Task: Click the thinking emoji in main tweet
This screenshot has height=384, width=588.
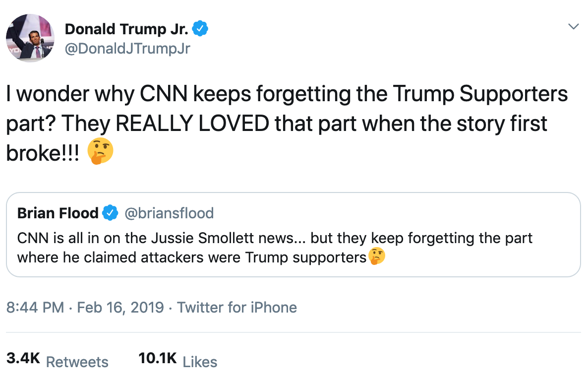Action: (100, 153)
